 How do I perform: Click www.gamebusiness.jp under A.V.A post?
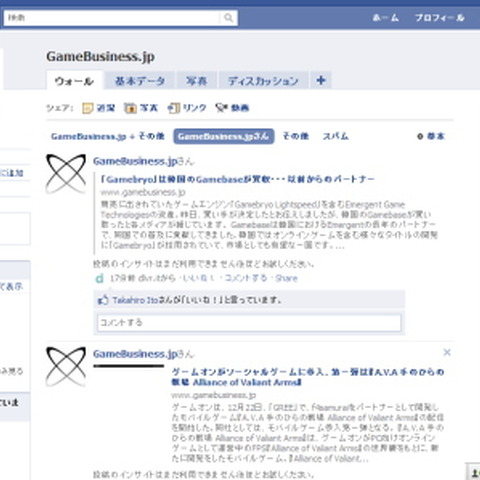click(214, 395)
